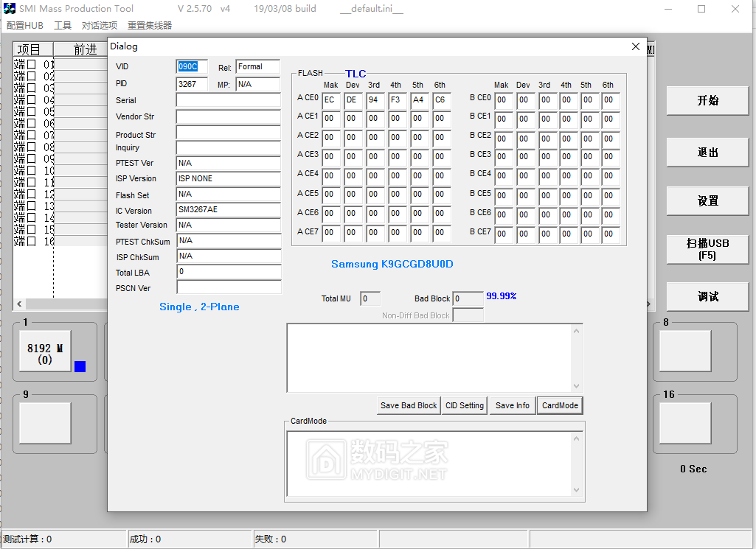Click B CE7 6th cell
The image size is (756, 549).
611,234
